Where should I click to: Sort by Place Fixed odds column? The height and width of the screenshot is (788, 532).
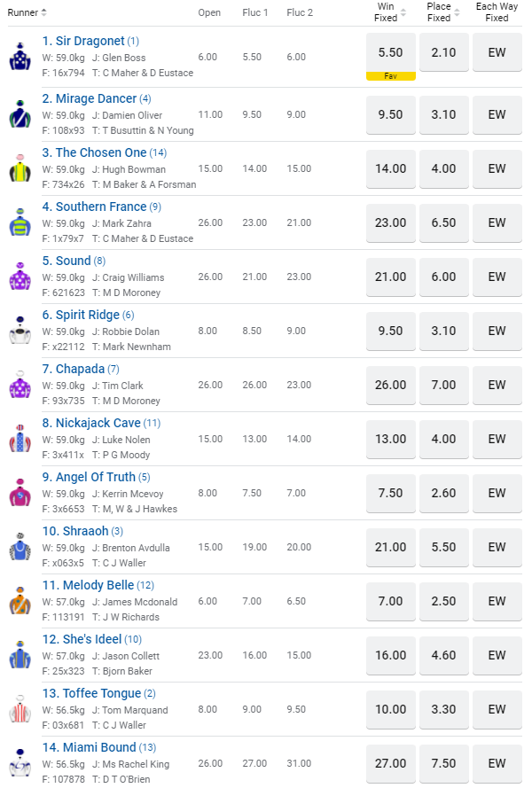coord(458,12)
